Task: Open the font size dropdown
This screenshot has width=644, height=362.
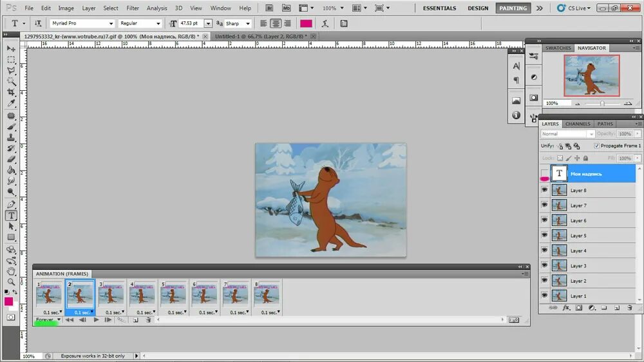Action: pos(208,23)
